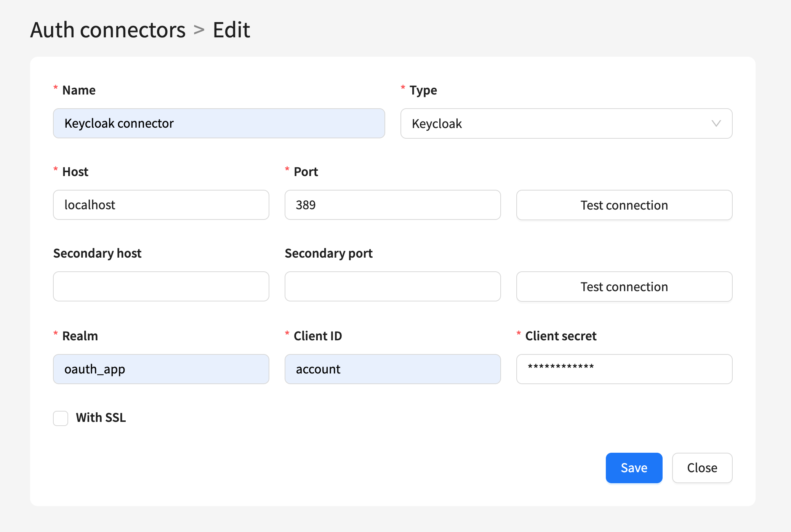Click the Type dropdown chevron arrow

(716, 123)
